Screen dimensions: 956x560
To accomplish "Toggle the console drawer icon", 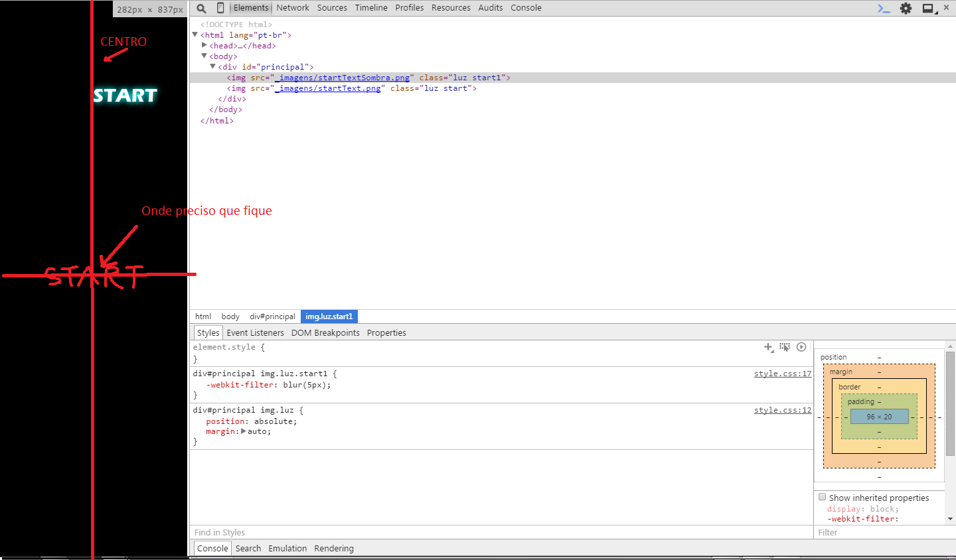I will click(x=884, y=9).
